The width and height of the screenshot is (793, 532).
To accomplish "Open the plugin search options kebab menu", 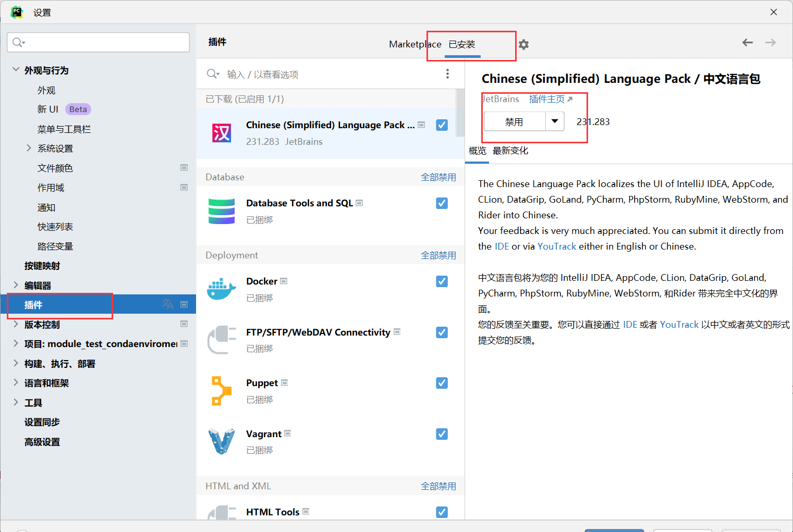I will 447,74.
